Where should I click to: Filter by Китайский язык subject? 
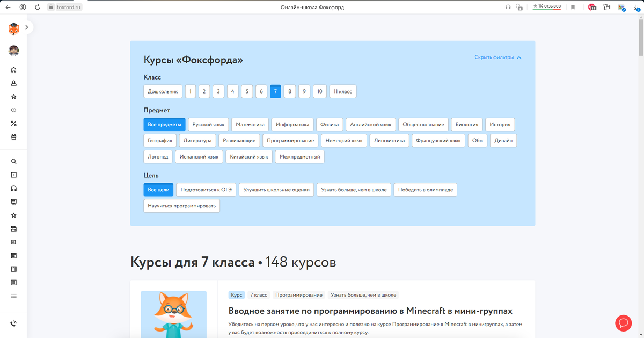coord(248,157)
